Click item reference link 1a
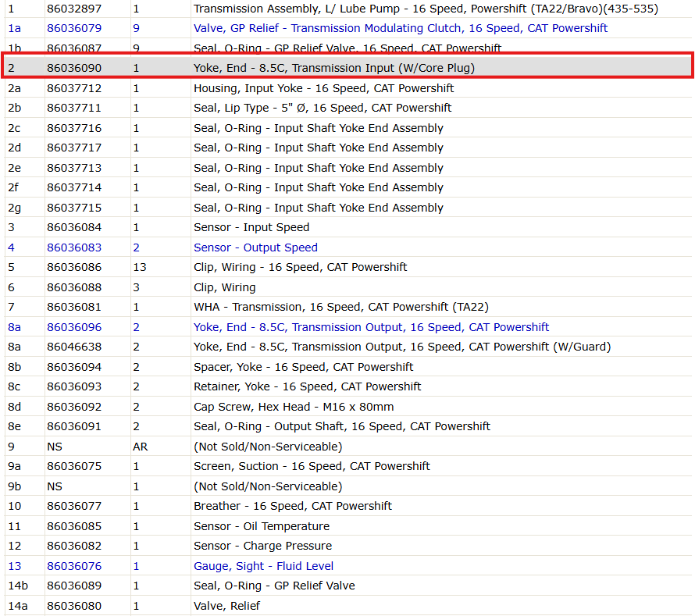 pos(14,28)
